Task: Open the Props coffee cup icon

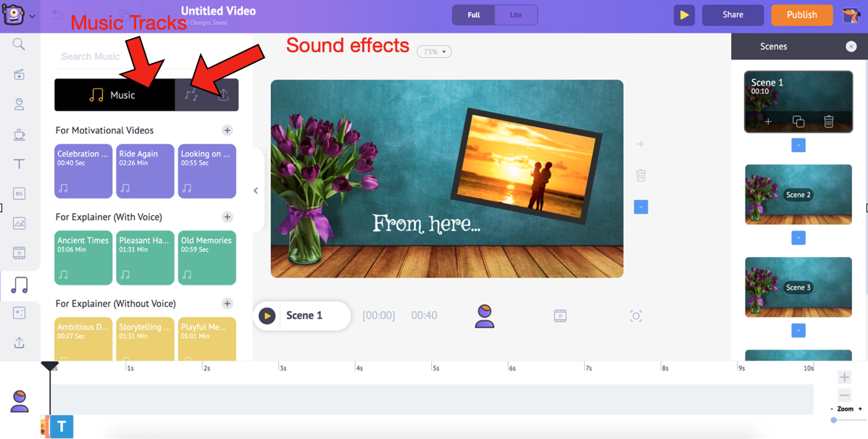Action: pos(20,134)
